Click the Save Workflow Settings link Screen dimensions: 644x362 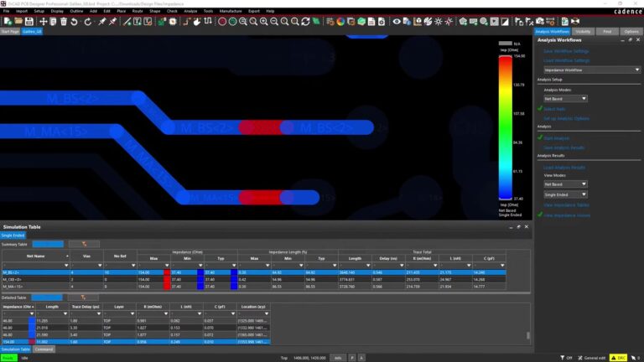click(x=566, y=51)
